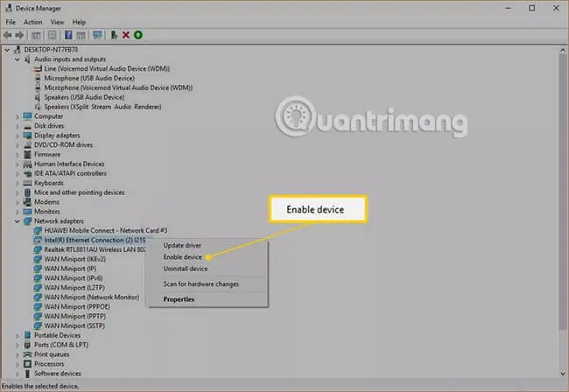Select WAN Miniport (SSTP)
This screenshot has height=392, width=569.
tap(74, 325)
